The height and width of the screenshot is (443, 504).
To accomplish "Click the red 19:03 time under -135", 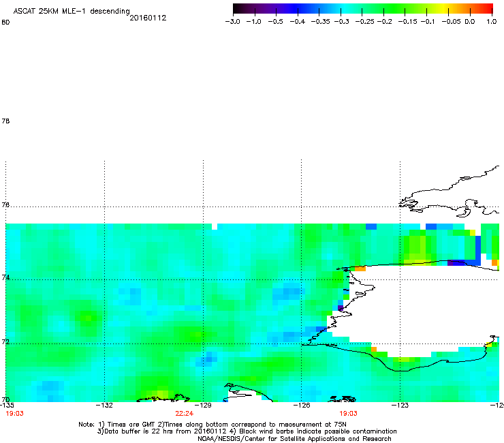I will 15,414.
